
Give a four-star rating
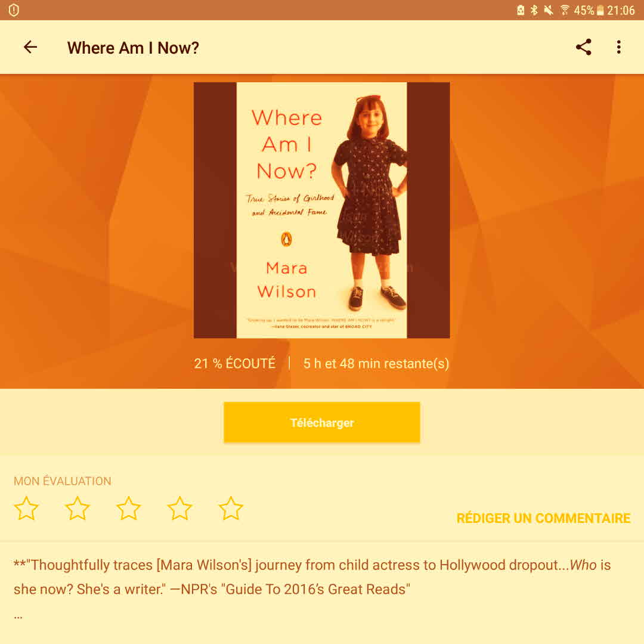pos(179,509)
